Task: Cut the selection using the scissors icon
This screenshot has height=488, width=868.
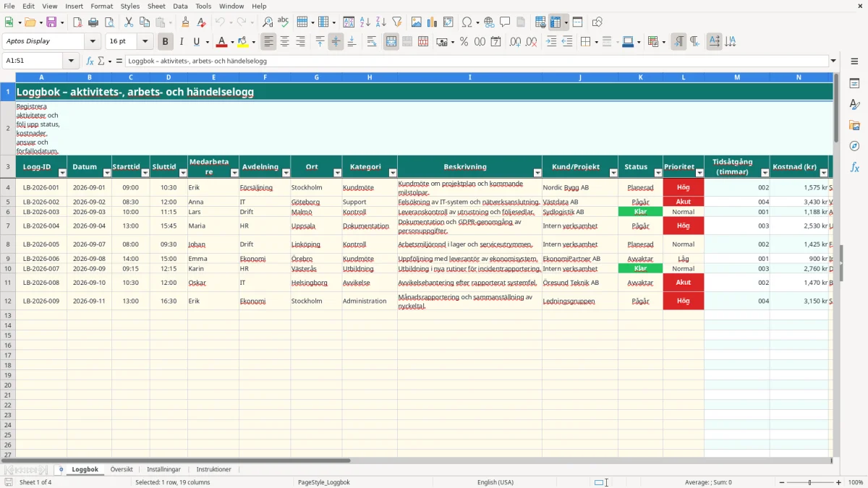Action: tap(129, 22)
